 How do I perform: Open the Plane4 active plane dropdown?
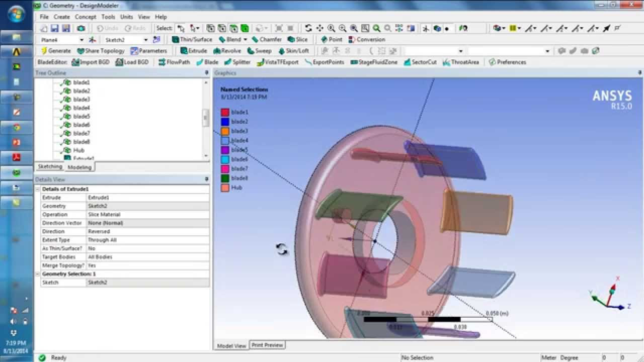[82, 40]
